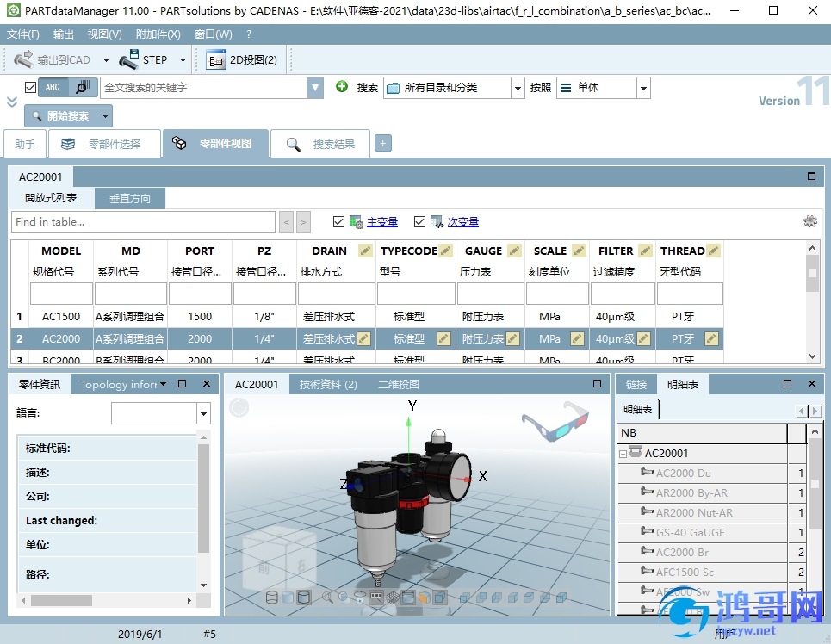Toggle checkbox left of ABC search button
The width and height of the screenshot is (831, 644).
(31, 88)
